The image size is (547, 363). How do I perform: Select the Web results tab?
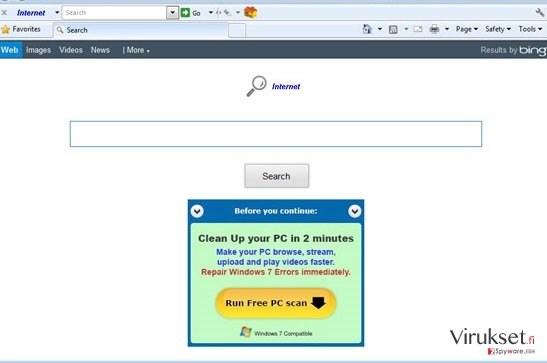coord(10,50)
